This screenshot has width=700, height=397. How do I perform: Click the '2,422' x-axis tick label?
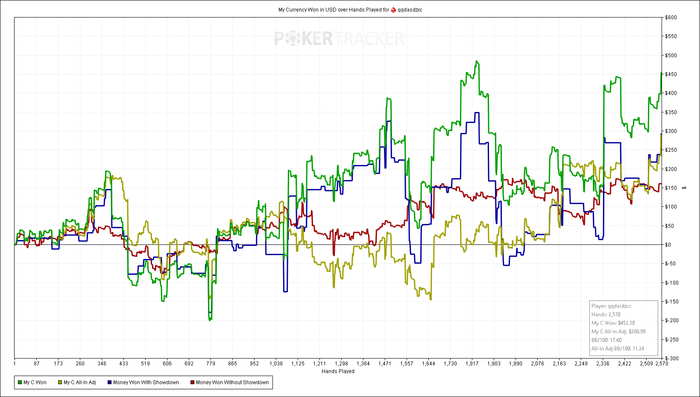click(x=624, y=364)
